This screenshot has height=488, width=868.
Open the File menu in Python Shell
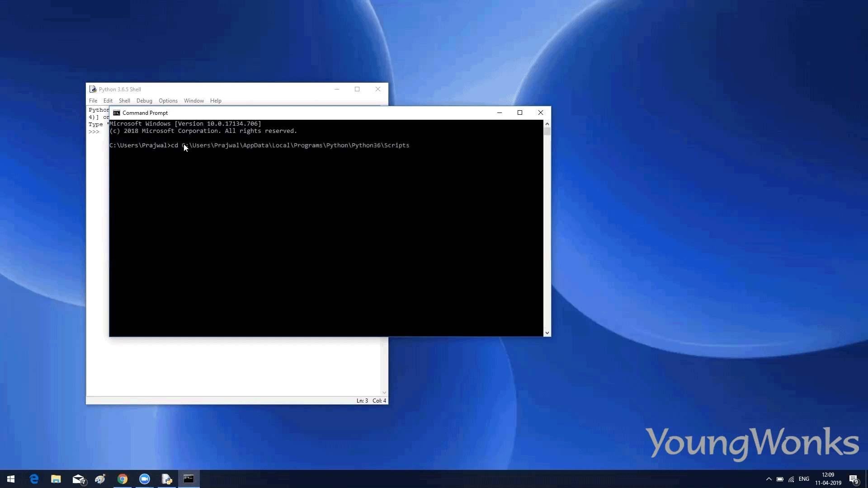(x=93, y=101)
